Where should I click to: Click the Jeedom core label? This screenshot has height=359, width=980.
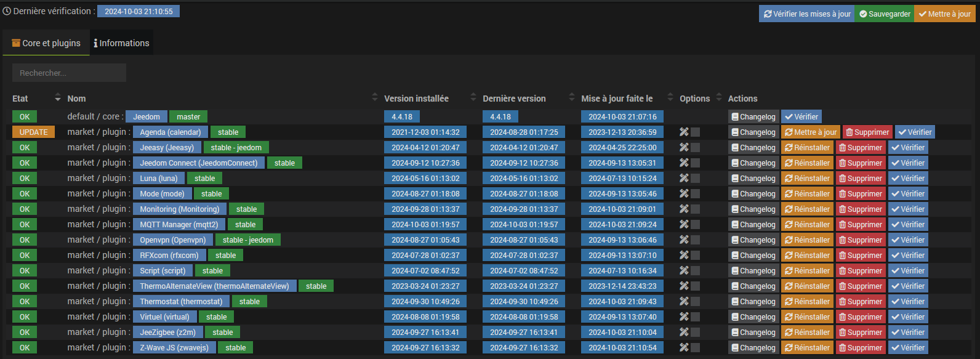[147, 116]
